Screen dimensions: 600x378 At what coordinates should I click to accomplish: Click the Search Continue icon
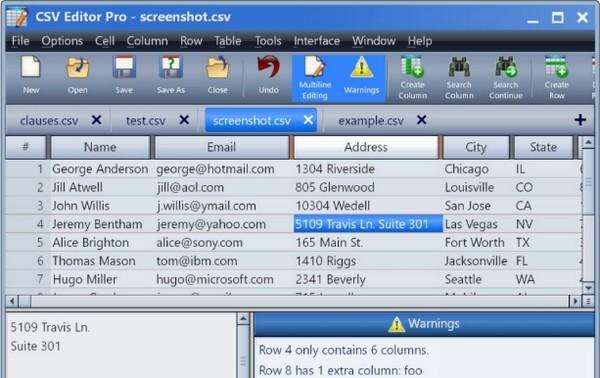pos(505,78)
